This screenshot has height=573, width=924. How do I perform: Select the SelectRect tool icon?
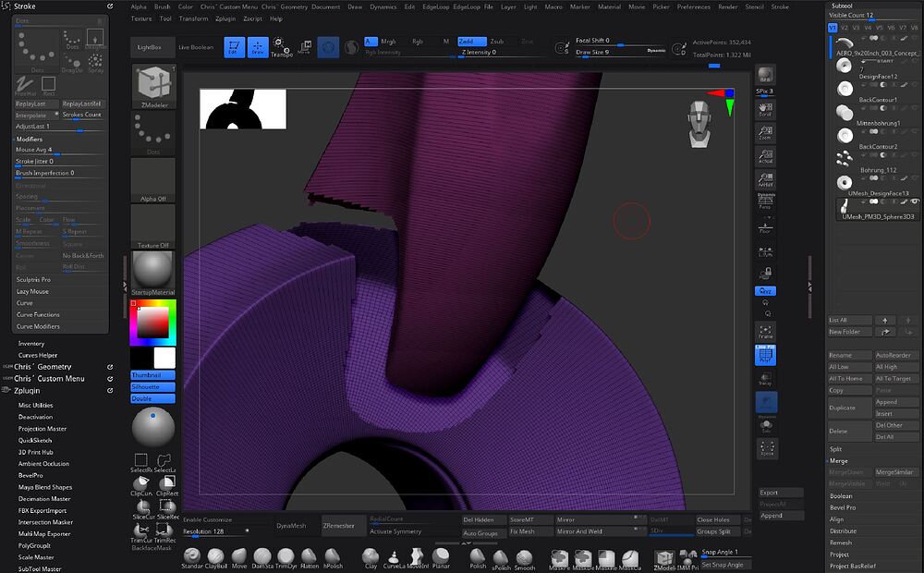point(142,462)
